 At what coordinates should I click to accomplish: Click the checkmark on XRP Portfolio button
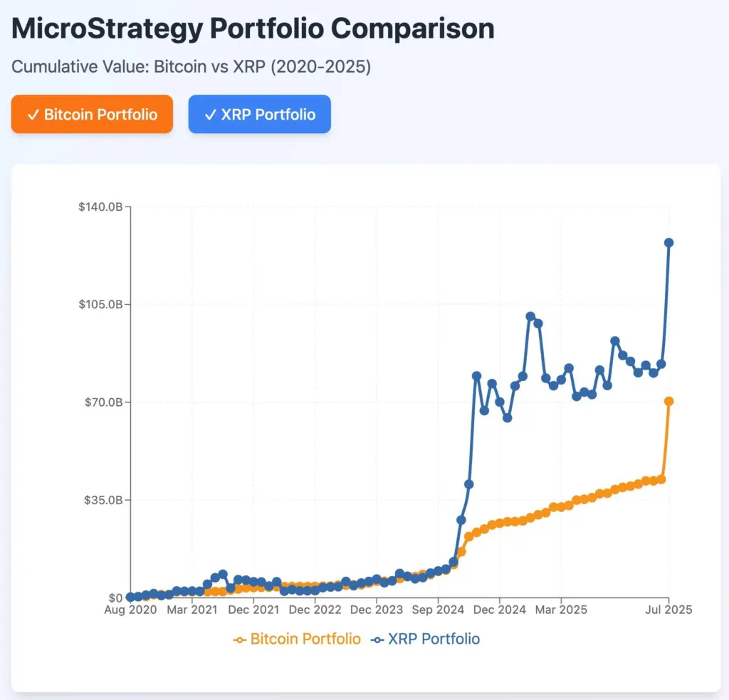[210, 114]
